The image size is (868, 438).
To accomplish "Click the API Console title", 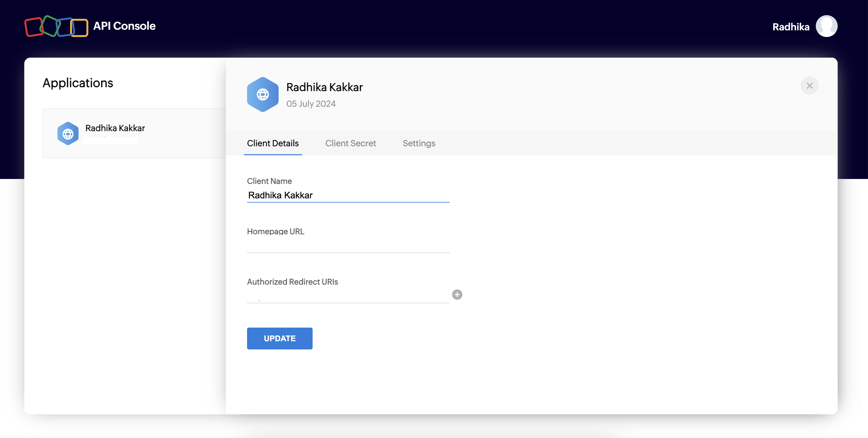I will click(124, 26).
